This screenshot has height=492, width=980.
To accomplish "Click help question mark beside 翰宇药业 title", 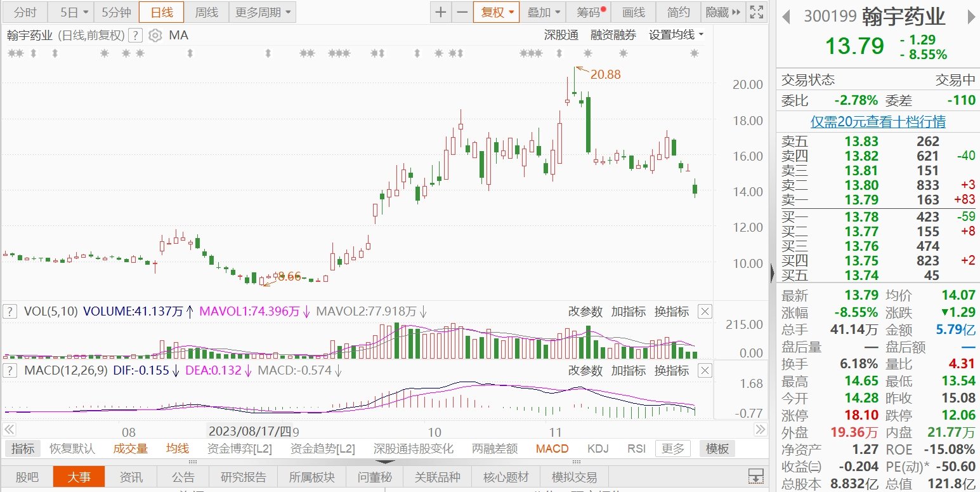I will tap(135, 36).
